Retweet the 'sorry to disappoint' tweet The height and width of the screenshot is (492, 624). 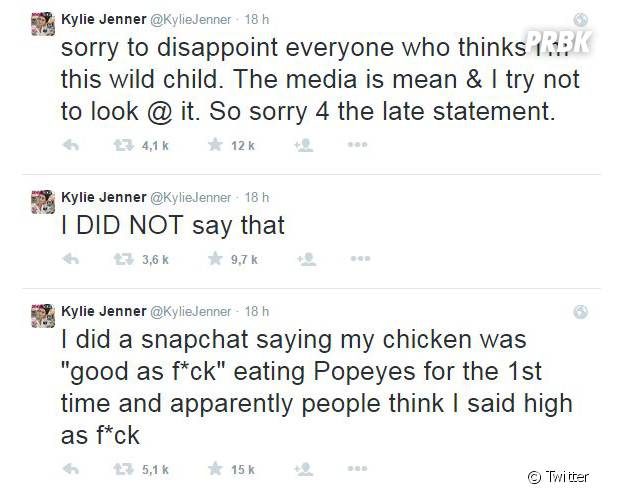tap(123, 145)
